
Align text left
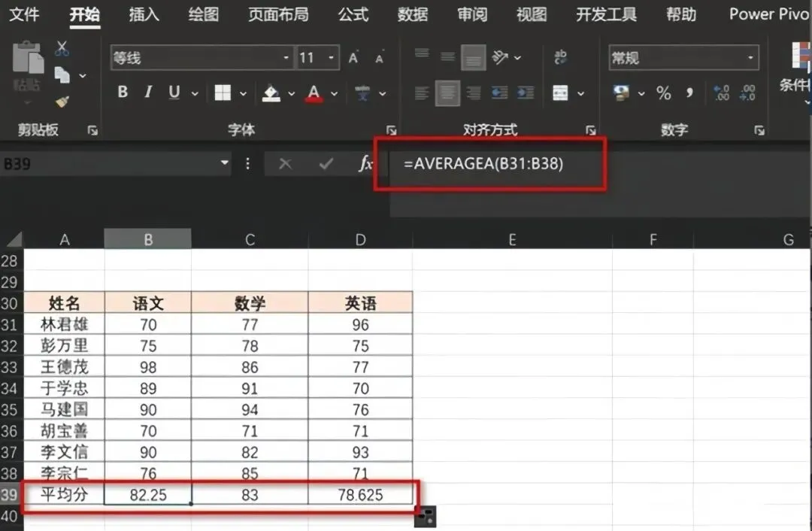click(x=422, y=93)
